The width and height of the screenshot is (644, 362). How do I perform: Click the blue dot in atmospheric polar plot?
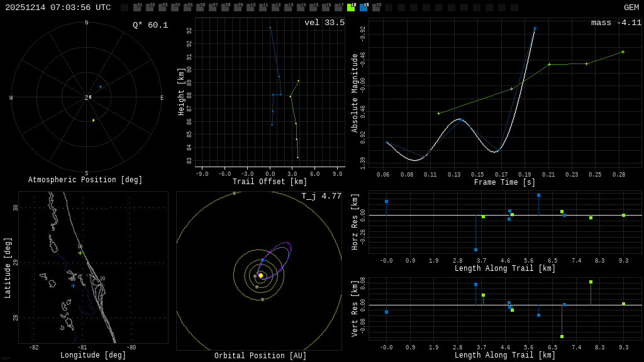click(x=101, y=87)
